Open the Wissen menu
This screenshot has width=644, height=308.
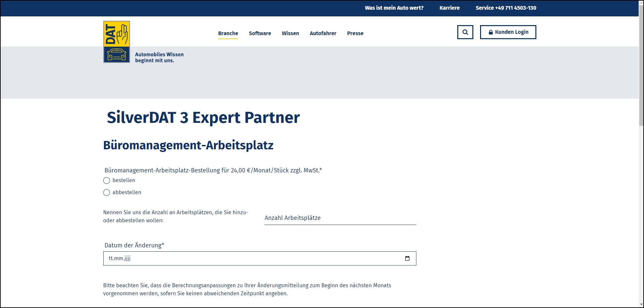point(290,33)
